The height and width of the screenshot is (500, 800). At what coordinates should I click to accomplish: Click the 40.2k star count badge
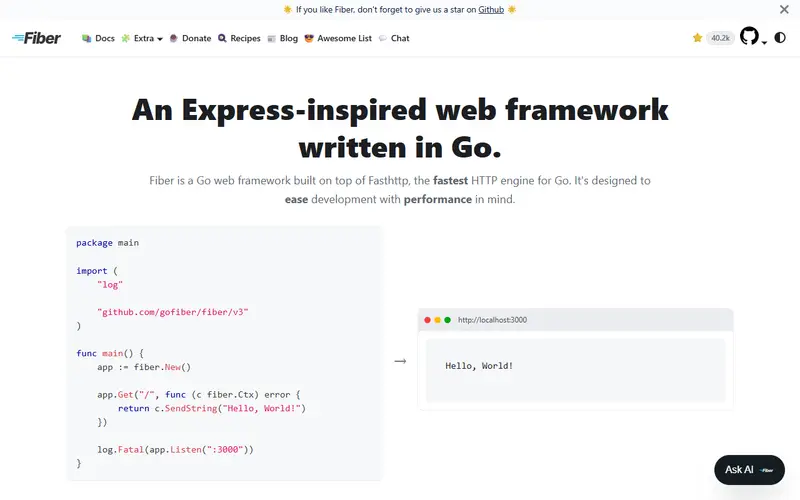pos(720,38)
